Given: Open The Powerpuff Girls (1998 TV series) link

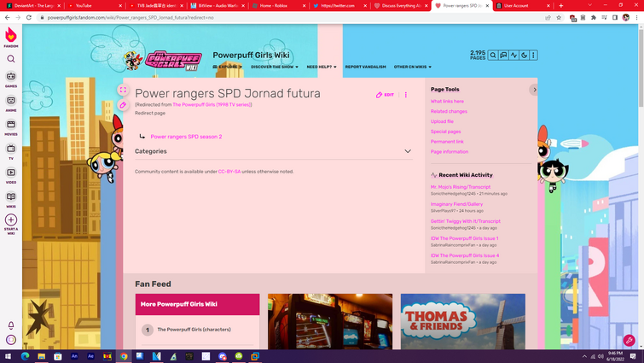Looking at the screenshot, I should click(x=212, y=104).
